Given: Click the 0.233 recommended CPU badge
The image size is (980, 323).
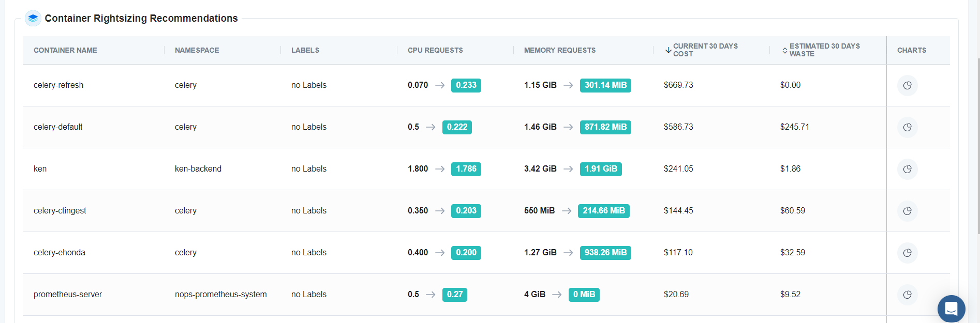Looking at the screenshot, I should point(466,85).
